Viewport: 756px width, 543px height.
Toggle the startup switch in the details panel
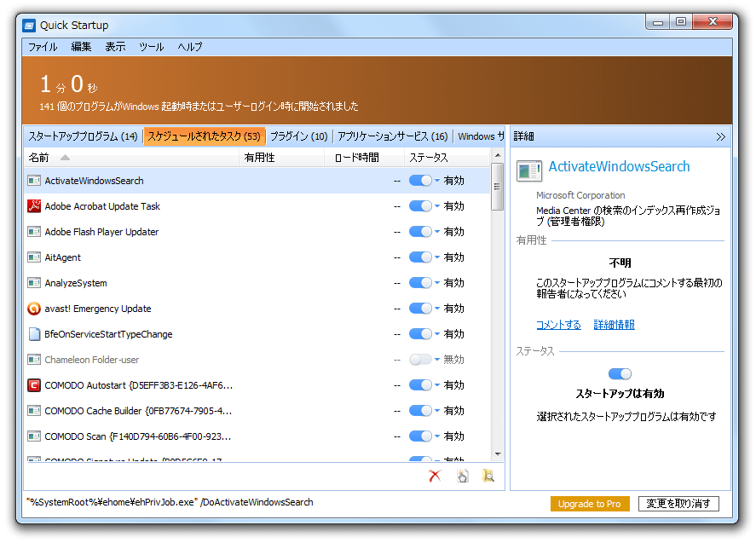pos(620,373)
